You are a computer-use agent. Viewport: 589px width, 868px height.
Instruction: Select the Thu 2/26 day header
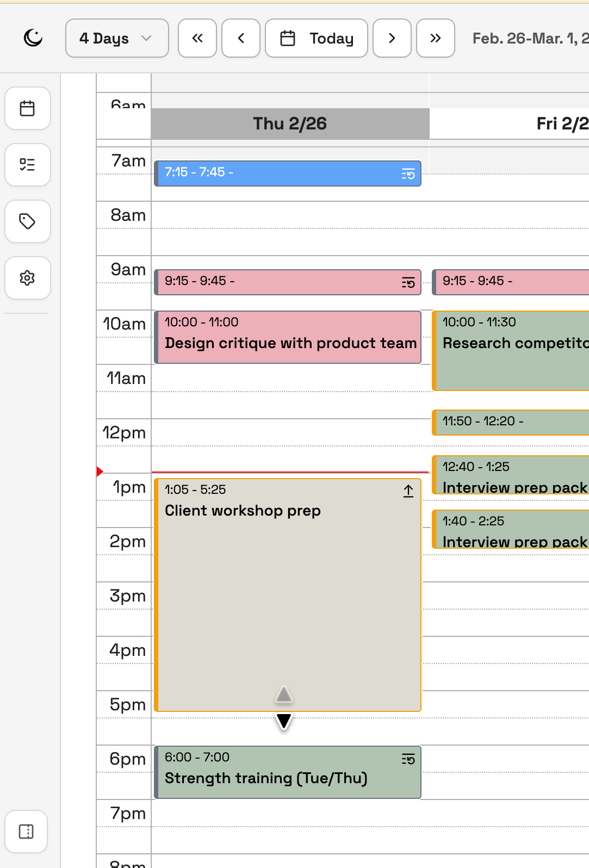(x=290, y=124)
